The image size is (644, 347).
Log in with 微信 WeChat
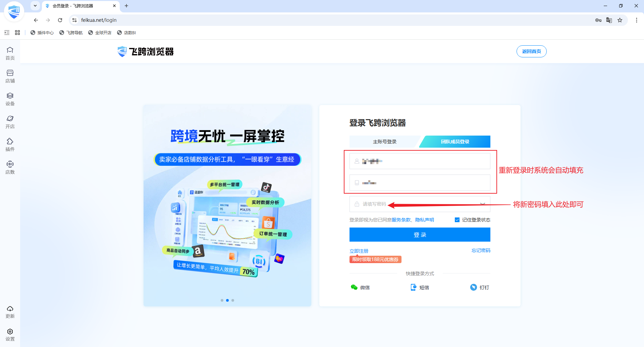click(360, 287)
